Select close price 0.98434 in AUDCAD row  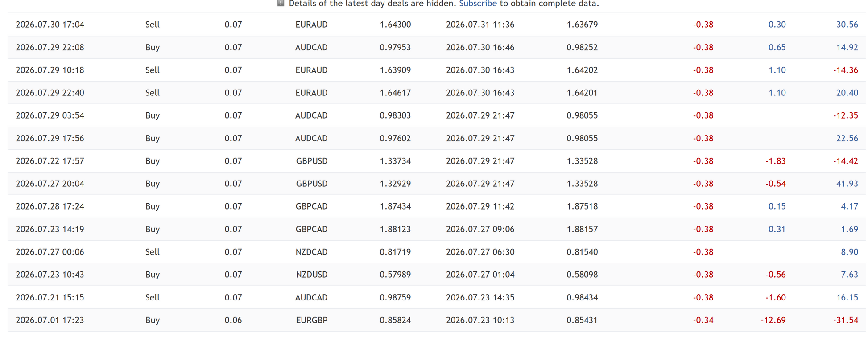click(582, 297)
